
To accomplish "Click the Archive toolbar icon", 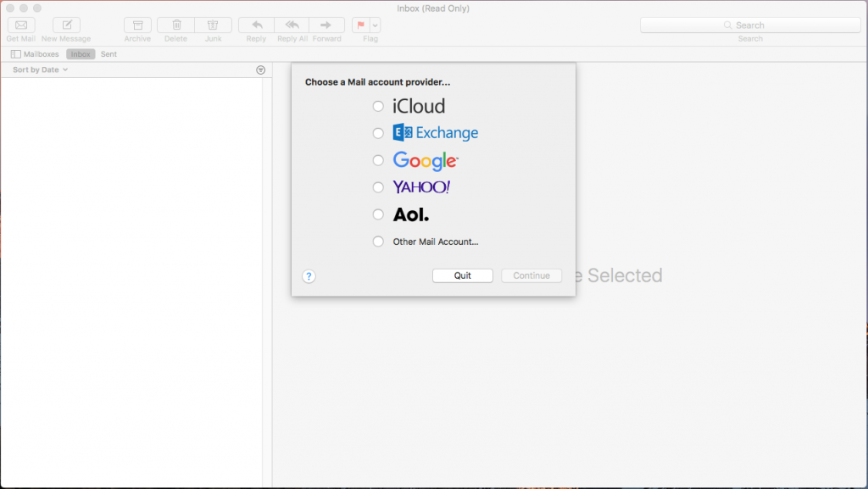I will pyautogui.click(x=137, y=25).
